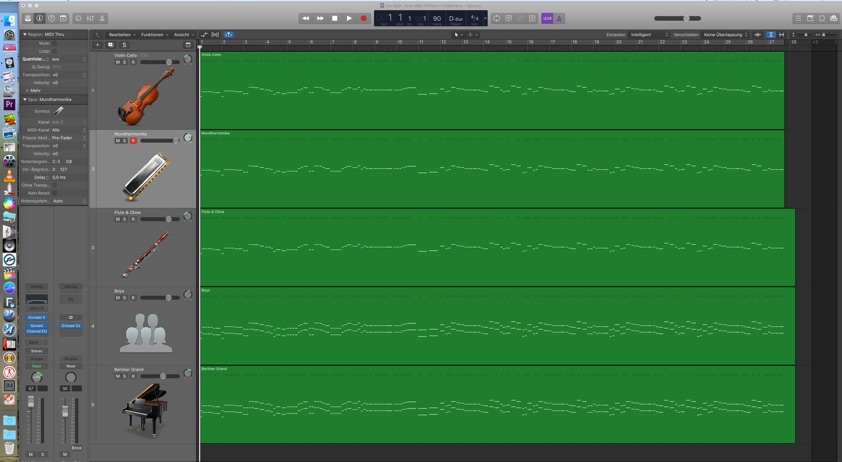Start recording with the Record button
Screen dimensions: 842x462
[364, 18]
